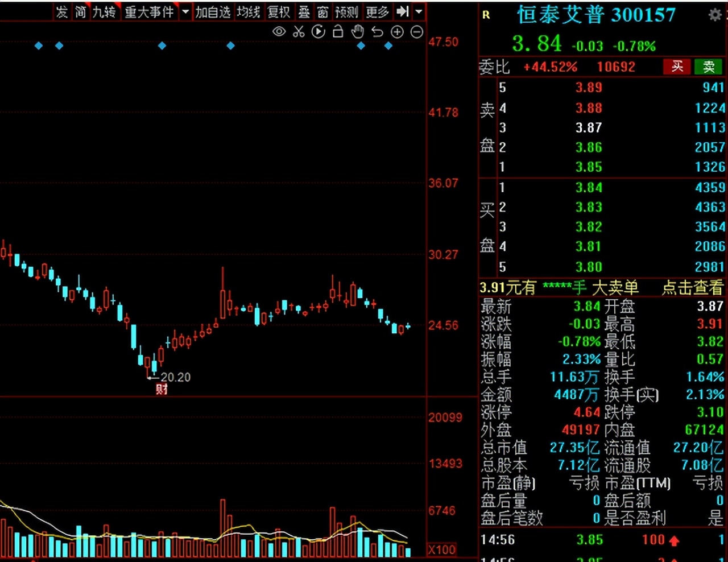Click the 外盘 value 49197

pos(581,429)
